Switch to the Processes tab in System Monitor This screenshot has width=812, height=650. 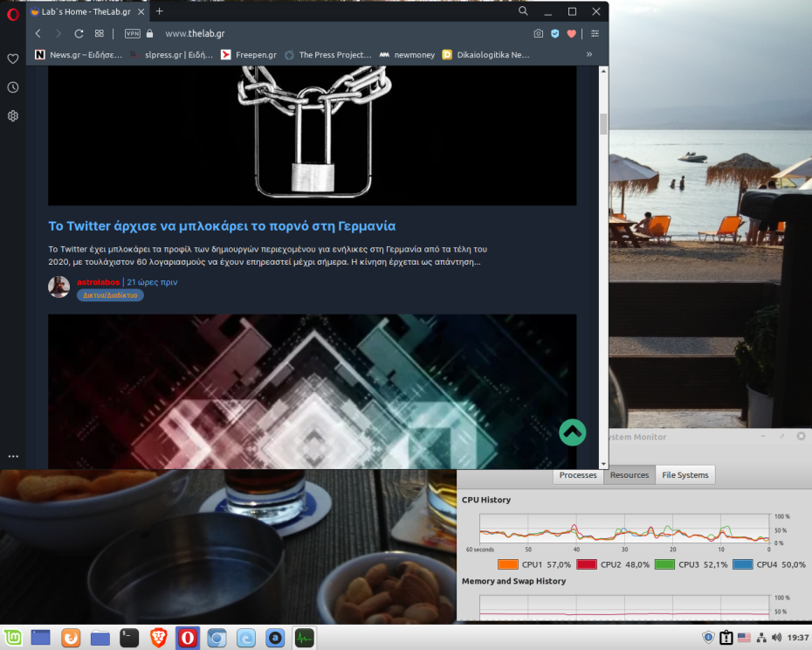click(x=579, y=474)
